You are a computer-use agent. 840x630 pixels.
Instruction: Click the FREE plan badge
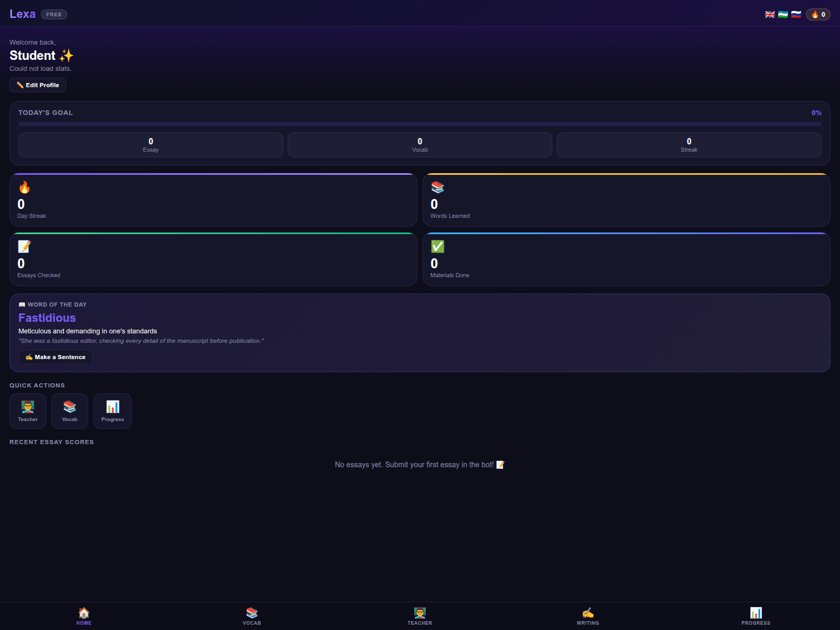[x=54, y=15]
